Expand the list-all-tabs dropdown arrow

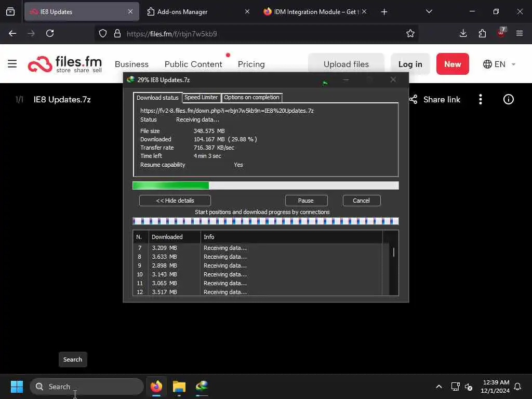[x=429, y=11]
